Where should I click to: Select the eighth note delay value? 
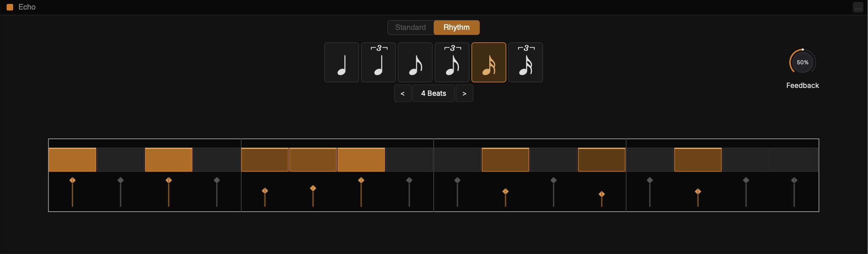click(x=415, y=62)
